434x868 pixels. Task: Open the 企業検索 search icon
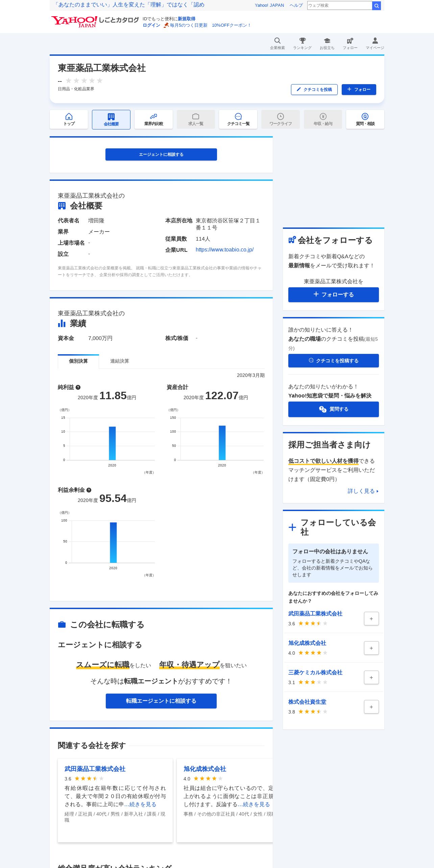point(277,43)
